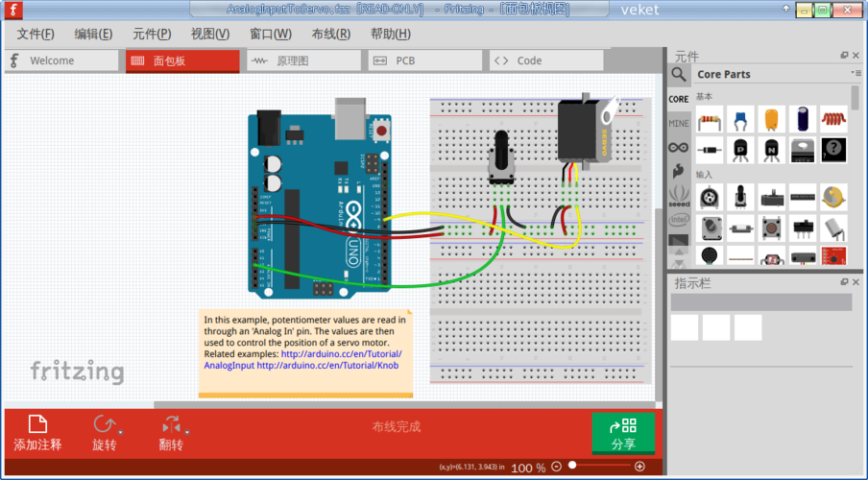Select the FET power transistor part
Screen dimensions: 868x480
(803, 150)
